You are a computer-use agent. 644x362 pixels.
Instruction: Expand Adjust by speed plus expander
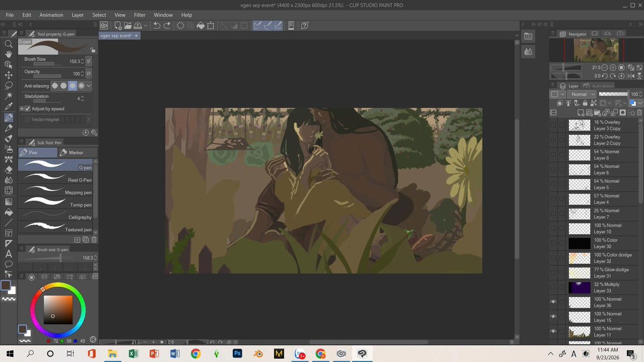(x=22, y=108)
